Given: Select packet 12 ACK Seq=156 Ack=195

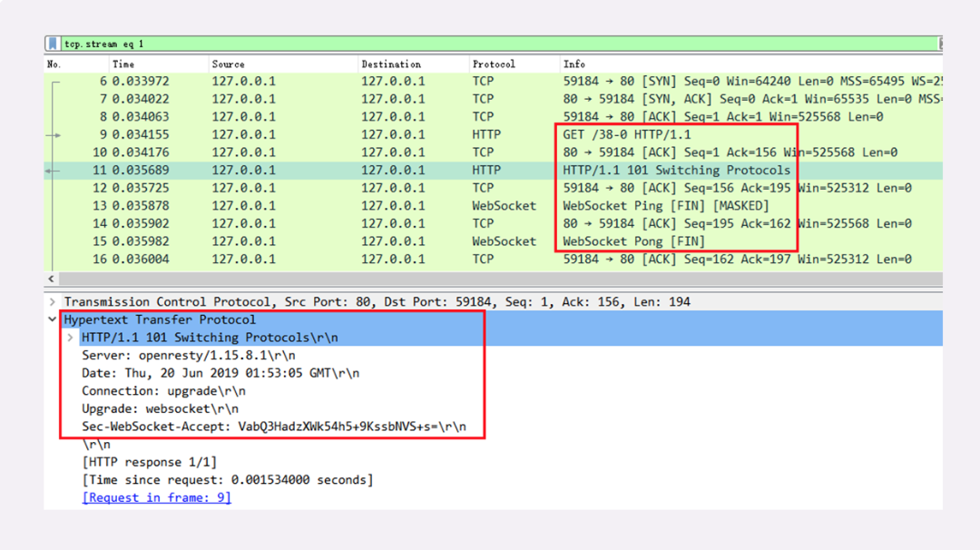Looking at the screenshot, I should coord(493,188).
